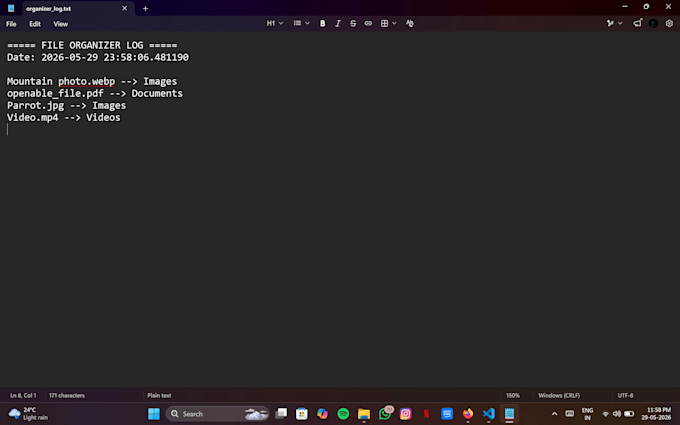Open Microsoft Store from taskbar

[x=302, y=414]
